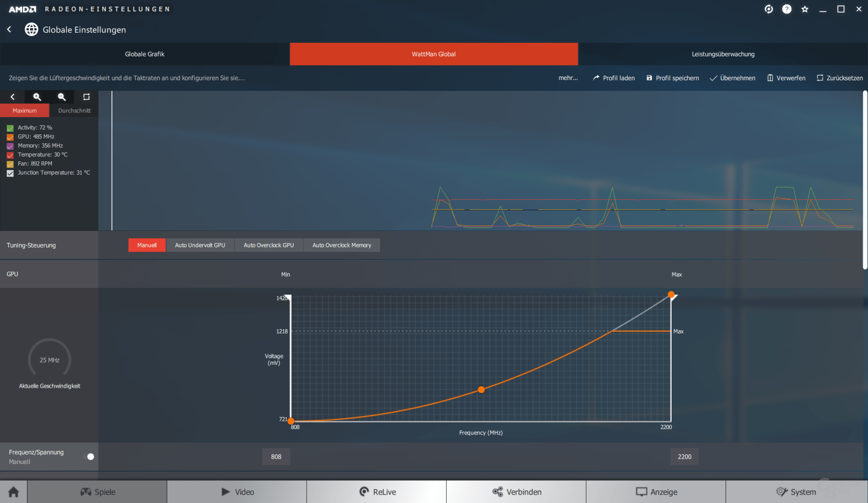Go to the Home icon button
This screenshot has height=503, width=868.
(14, 492)
